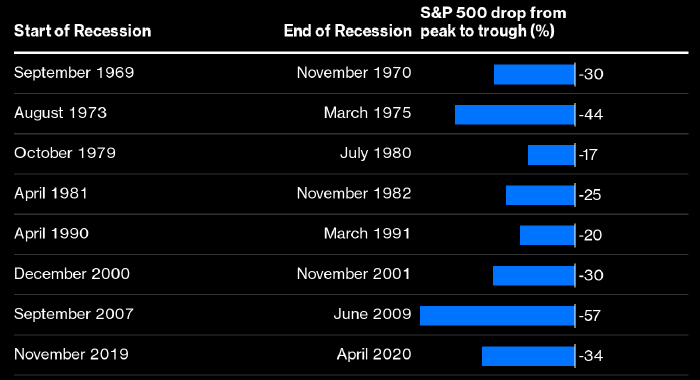Click the -34 bar for April 2020

[528, 356]
